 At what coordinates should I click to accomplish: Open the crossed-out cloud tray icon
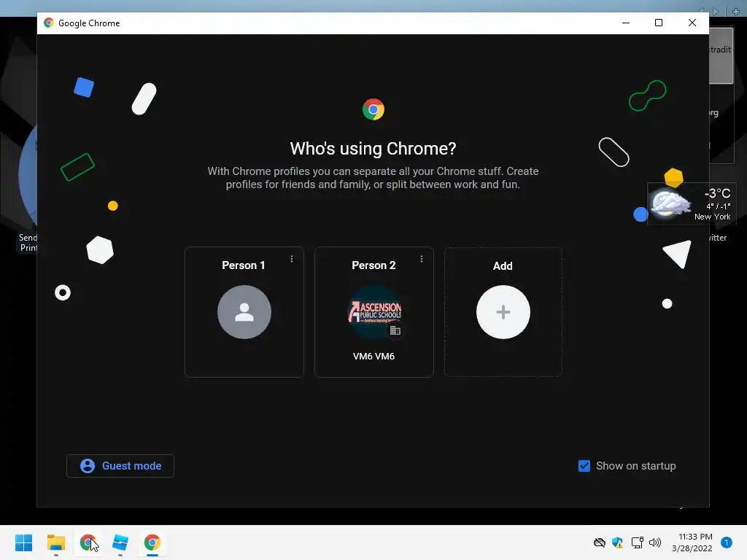pos(600,542)
